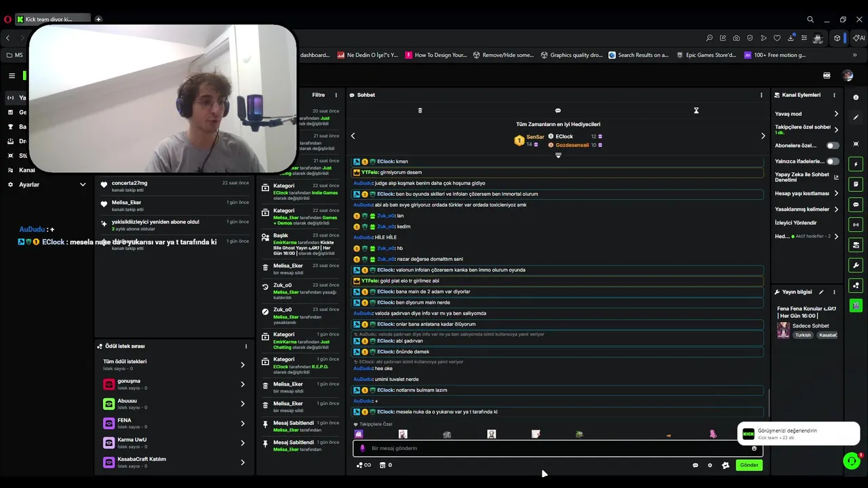Open Opera snapshot camera icon
Image resolution: width=868 pixels, height=488 pixels.
click(736, 38)
